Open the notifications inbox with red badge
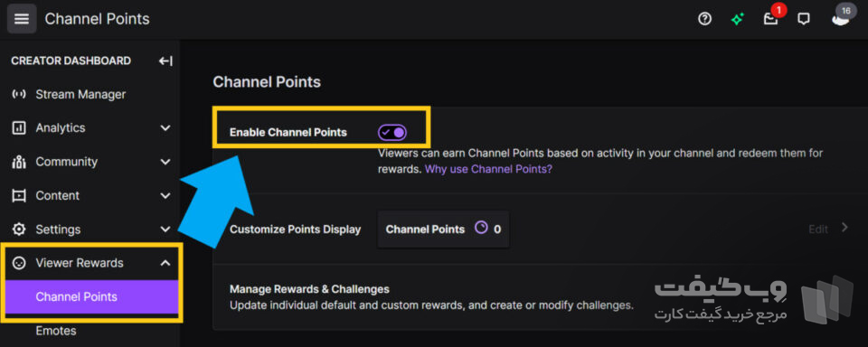The width and height of the screenshot is (868, 347). (771, 18)
